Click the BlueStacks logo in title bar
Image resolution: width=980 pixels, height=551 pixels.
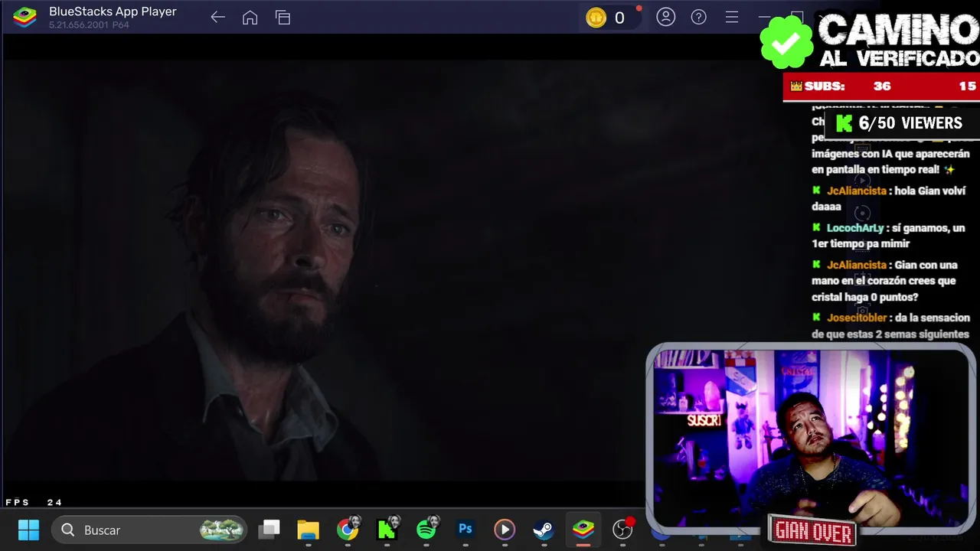click(24, 17)
